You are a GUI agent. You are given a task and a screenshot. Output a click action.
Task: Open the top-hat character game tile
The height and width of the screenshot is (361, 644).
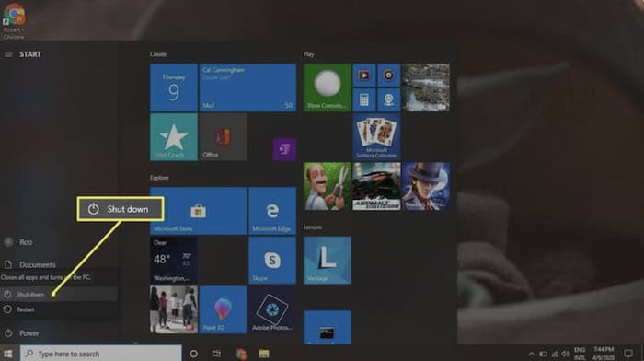point(425,186)
